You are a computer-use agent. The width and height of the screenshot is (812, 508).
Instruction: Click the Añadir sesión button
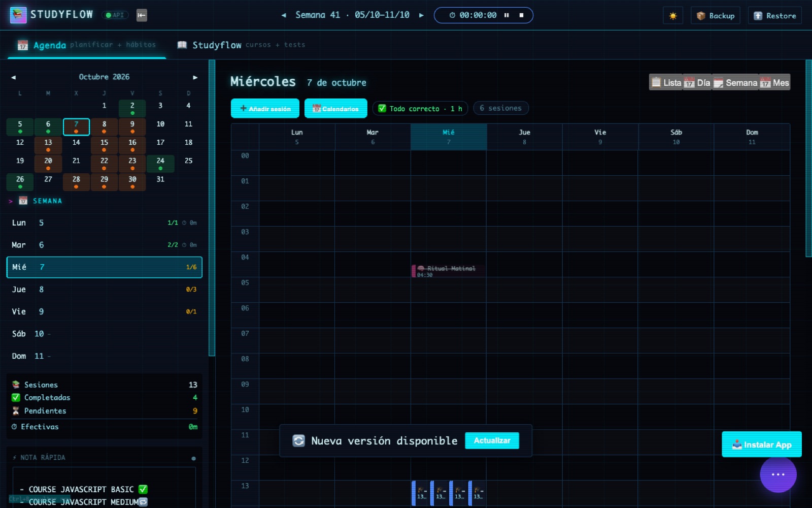tap(265, 108)
